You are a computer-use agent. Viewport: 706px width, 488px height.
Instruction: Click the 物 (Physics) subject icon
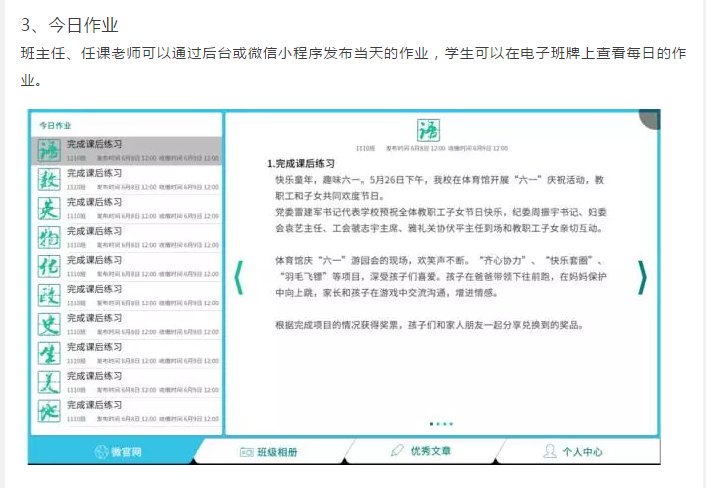(x=48, y=238)
